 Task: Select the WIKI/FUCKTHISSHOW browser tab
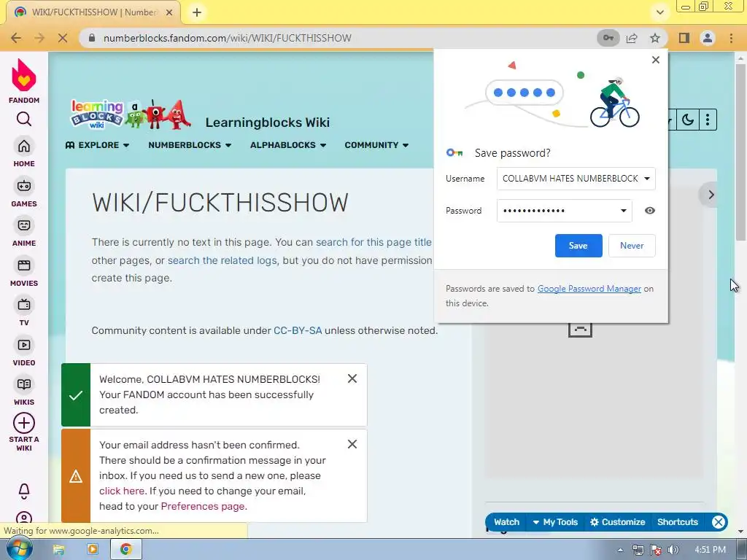click(x=93, y=12)
